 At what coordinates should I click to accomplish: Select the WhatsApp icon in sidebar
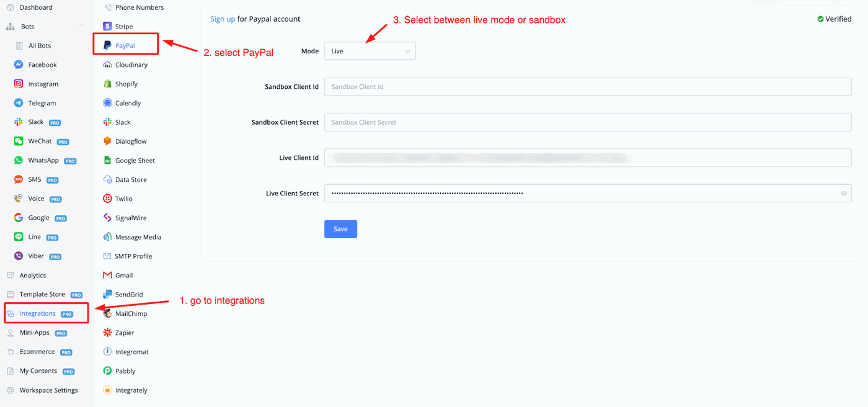click(x=19, y=160)
